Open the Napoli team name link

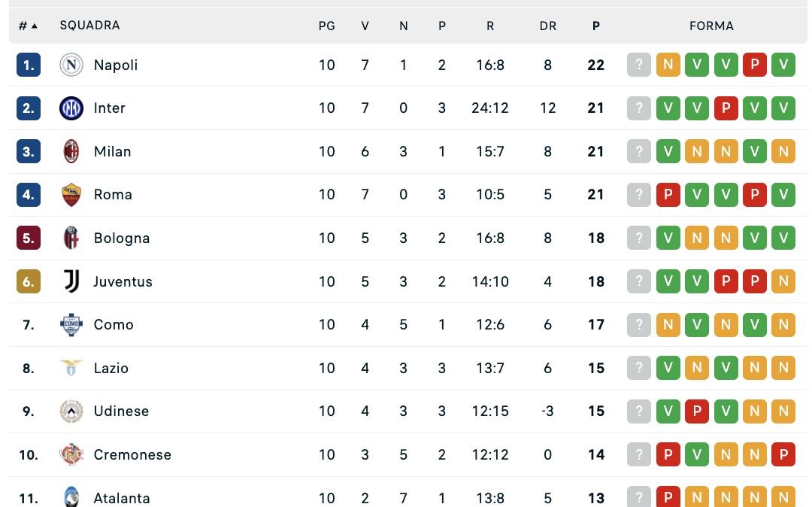click(115, 65)
